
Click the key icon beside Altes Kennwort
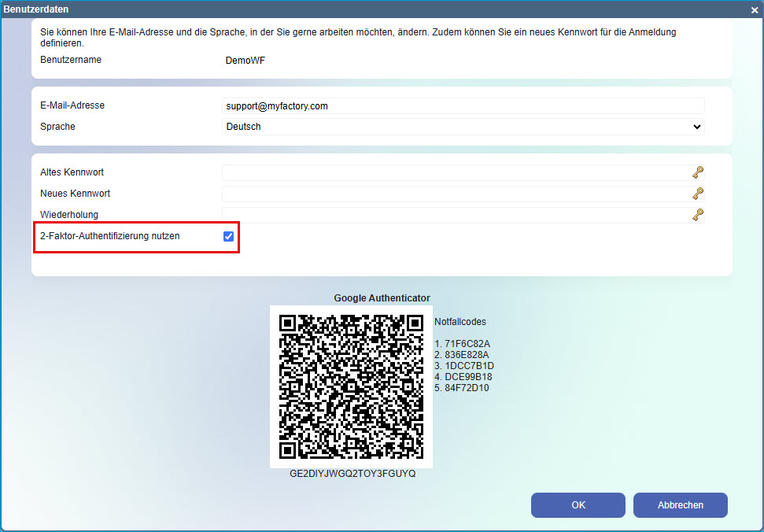pyautogui.click(x=698, y=172)
